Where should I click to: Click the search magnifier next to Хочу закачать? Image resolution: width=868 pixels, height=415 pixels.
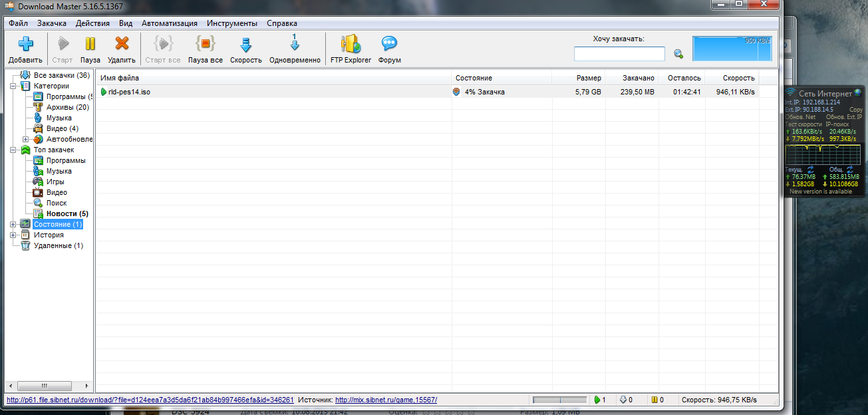click(678, 54)
